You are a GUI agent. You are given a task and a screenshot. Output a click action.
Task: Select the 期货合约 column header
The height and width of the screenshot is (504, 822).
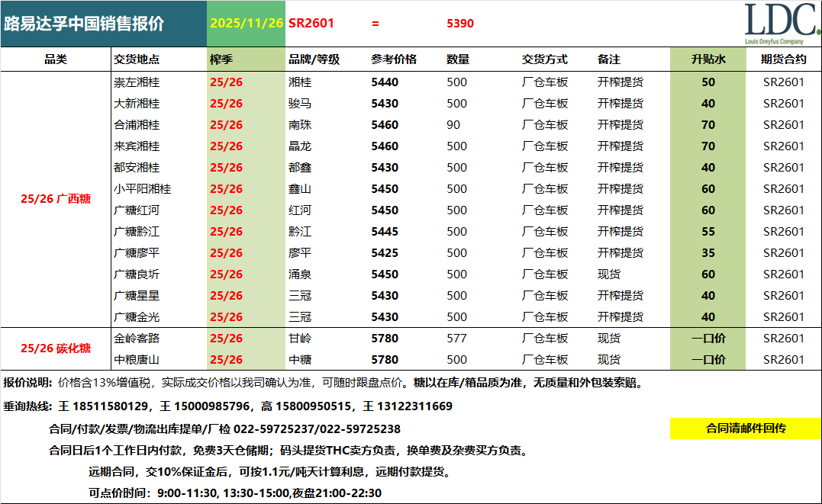(784, 59)
